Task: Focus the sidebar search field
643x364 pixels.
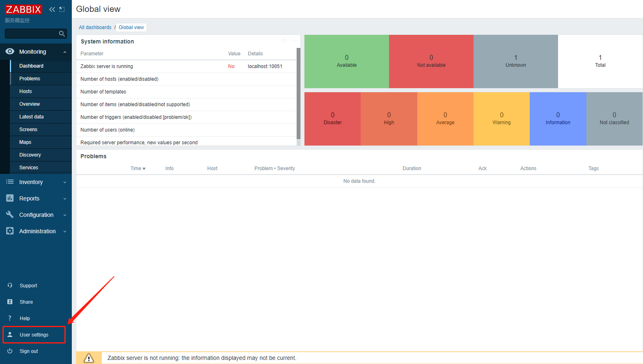Action: pyautogui.click(x=31, y=34)
